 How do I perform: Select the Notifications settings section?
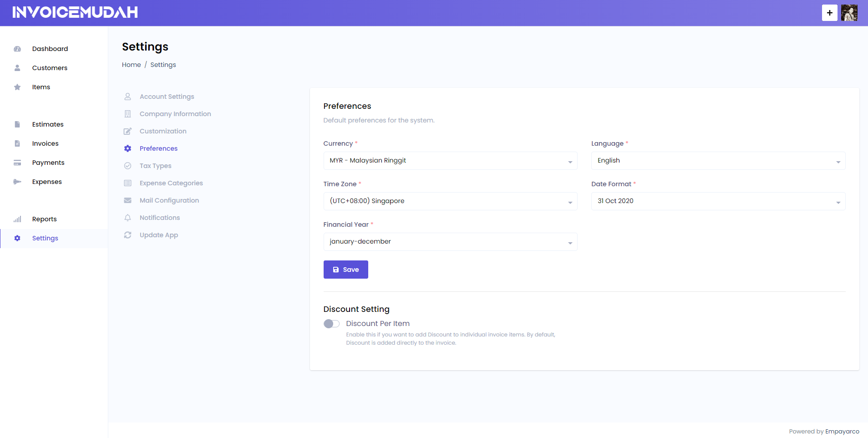[159, 218]
